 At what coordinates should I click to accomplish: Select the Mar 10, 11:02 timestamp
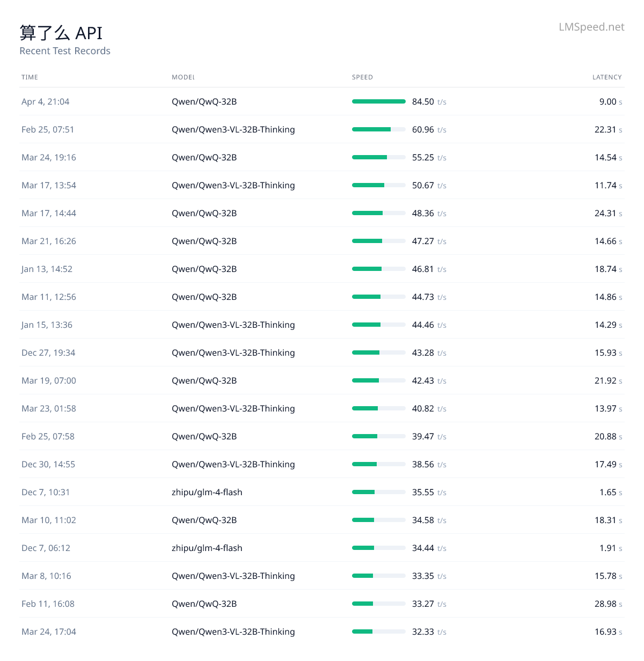pyautogui.click(x=49, y=520)
